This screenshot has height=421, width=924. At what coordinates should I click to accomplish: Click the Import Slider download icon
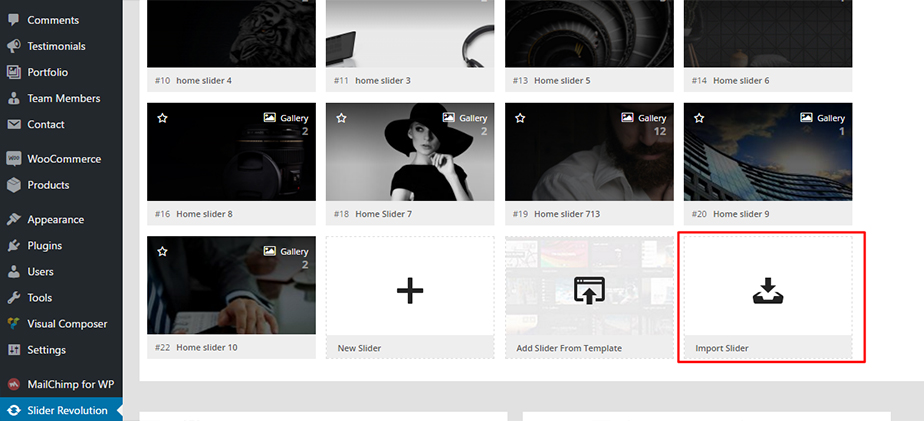[768, 291]
